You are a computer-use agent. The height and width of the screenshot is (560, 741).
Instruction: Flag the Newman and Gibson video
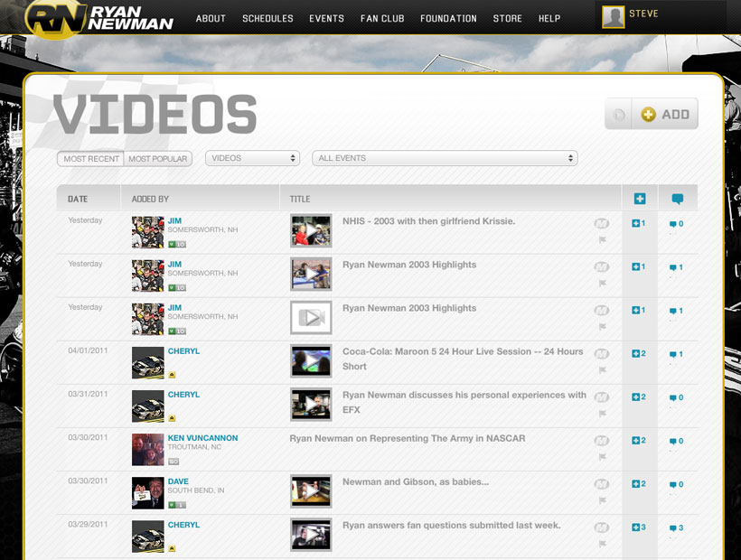click(603, 500)
